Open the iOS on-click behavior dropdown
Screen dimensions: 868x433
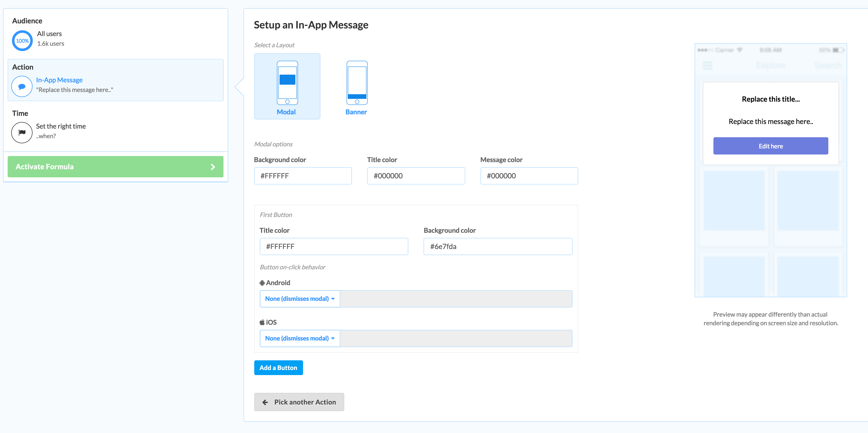(x=300, y=338)
